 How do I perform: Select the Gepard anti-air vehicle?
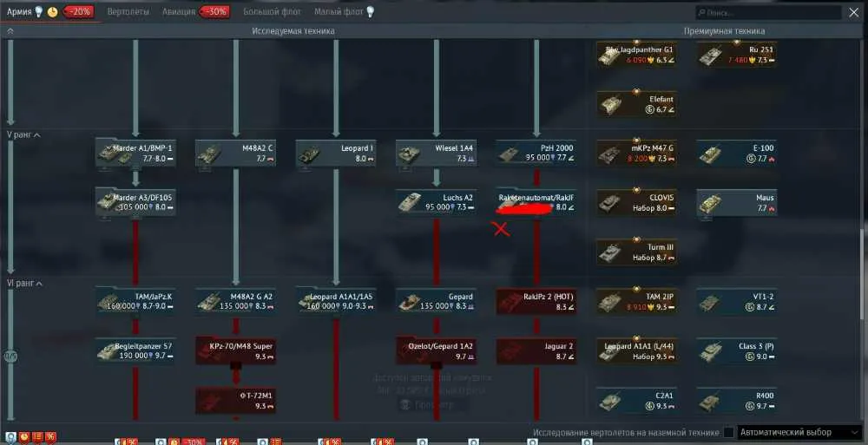(x=437, y=301)
